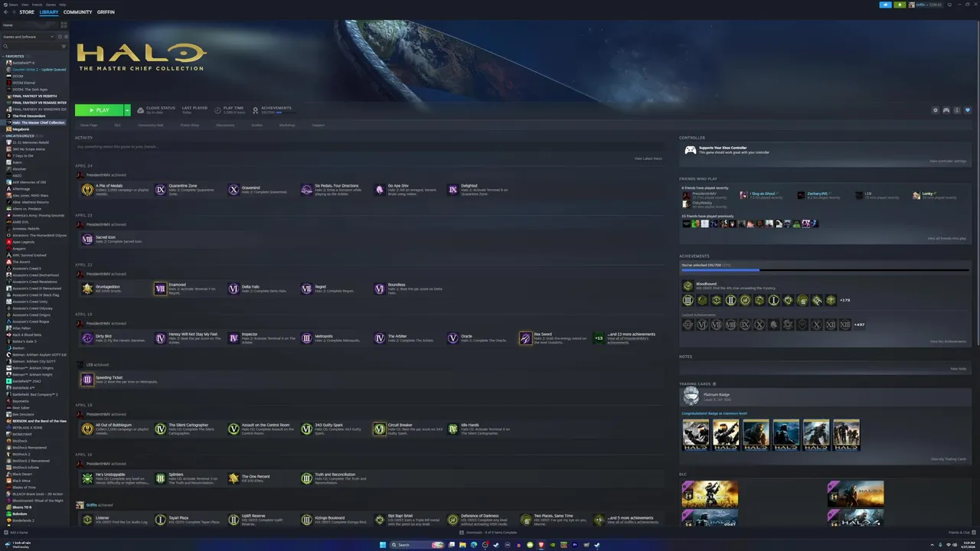Open the Gruntageddon achievement icon
This screenshot has height=551, width=980.
pos(87,289)
